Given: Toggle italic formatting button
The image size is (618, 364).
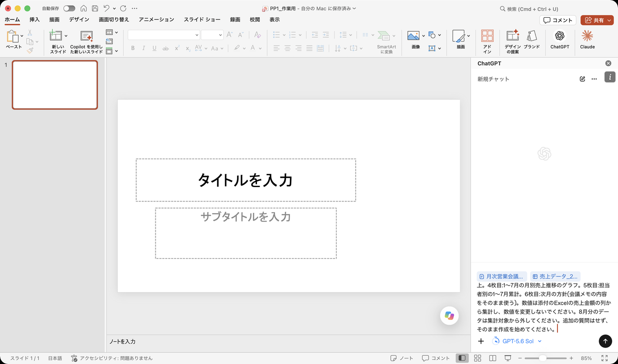Looking at the screenshot, I should click(x=143, y=48).
